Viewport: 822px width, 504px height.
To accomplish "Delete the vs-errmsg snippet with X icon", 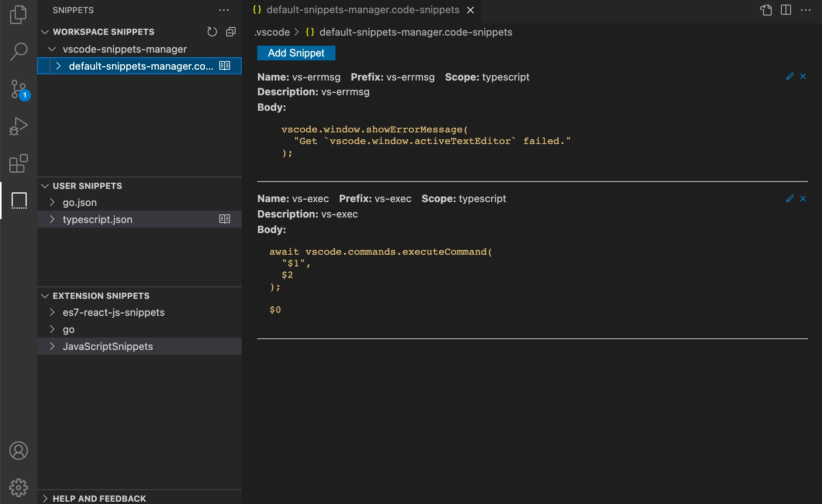I will 803,76.
